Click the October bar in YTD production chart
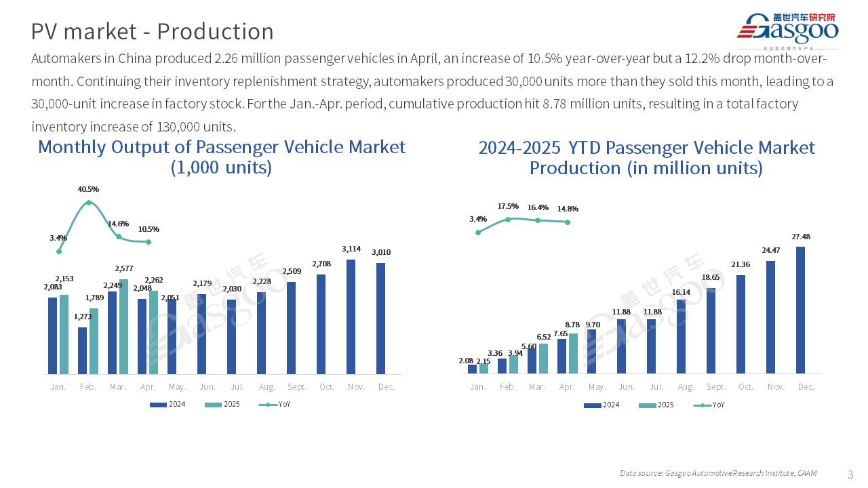 coord(741,324)
